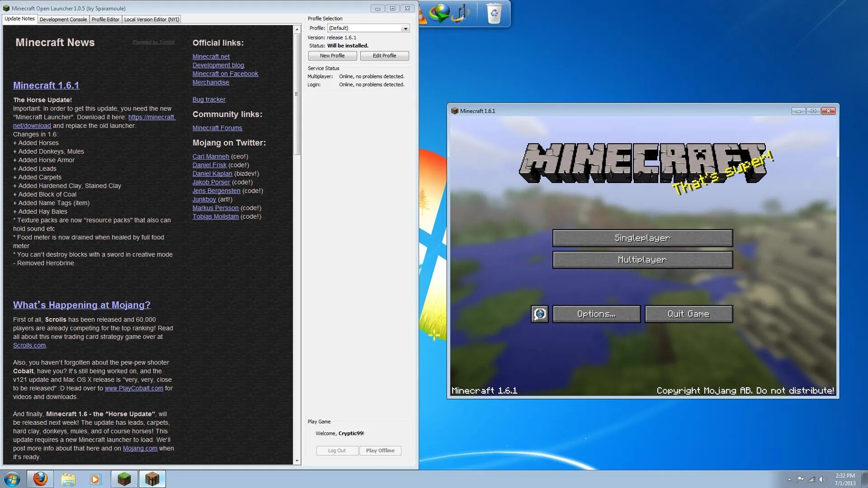Viewport: 868px width, 488px height.
Task: Switch to the Local Version Editor tab
Action: [151, 19]
